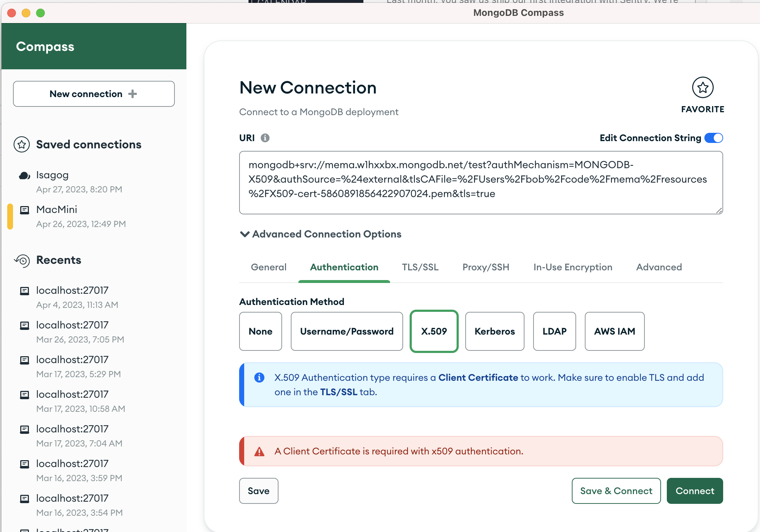
Task: Click the red warning triangle icon
Action: pos(259,452)
